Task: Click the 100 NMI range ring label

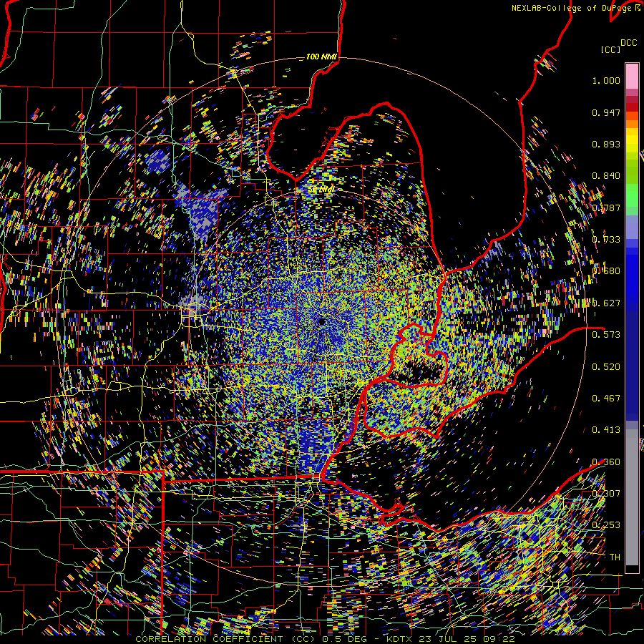Action: [321, 57]
